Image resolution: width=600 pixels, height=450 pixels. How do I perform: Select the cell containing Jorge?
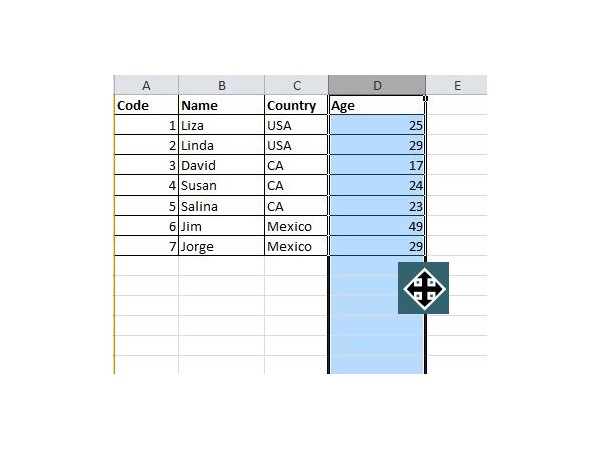tap(222, 246)
